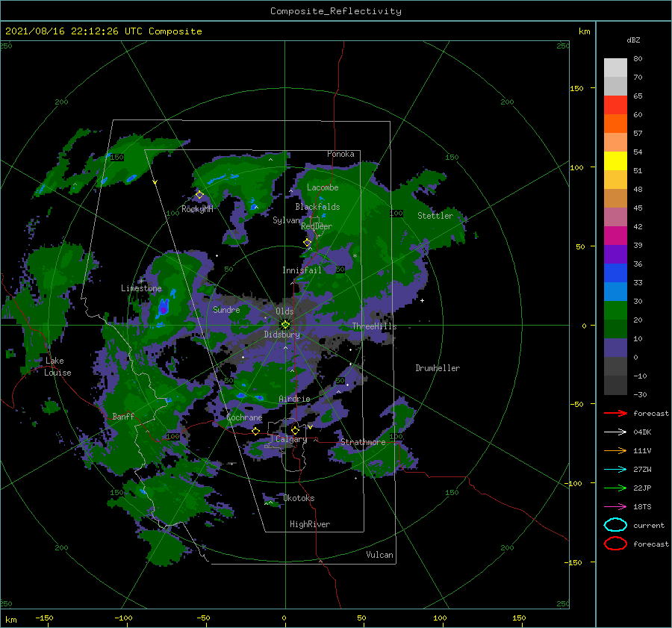Pick the purple 39–36 dBZ swatch

point(615,254)
